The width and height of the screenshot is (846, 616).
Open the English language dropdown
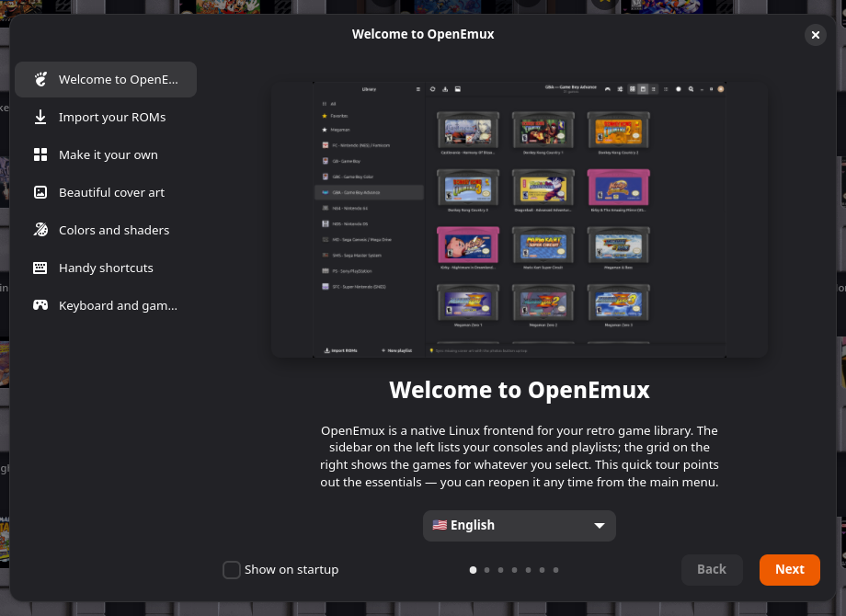click(519, 525)
